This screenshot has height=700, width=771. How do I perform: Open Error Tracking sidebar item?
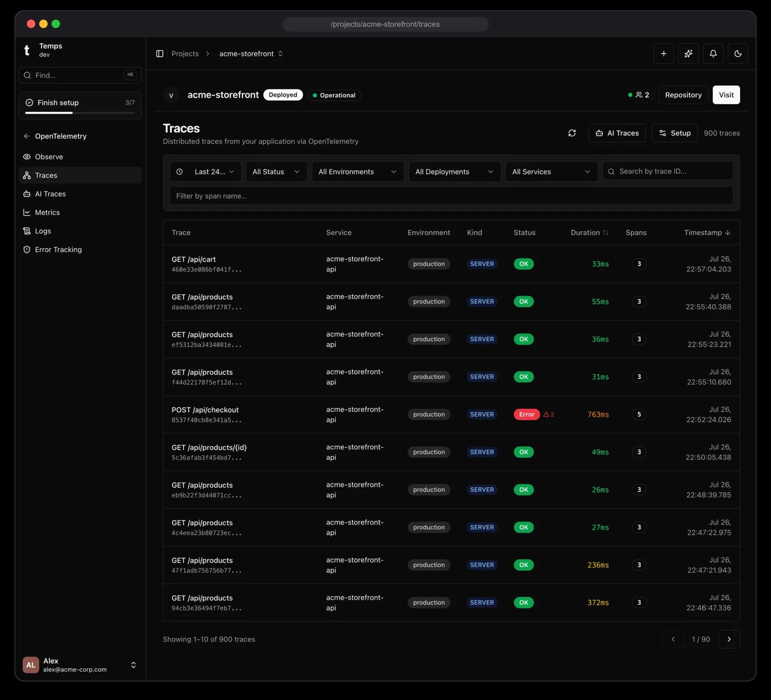80,249
